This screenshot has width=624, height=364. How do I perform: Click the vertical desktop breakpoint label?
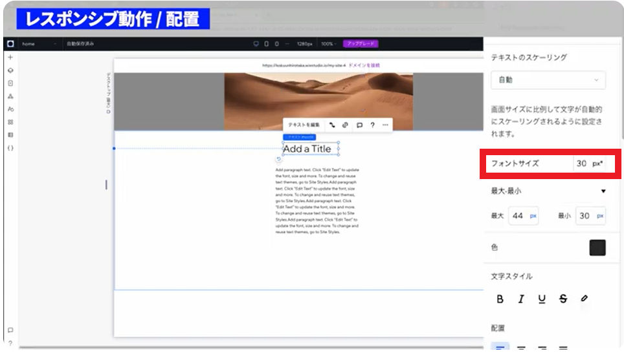coord(108,93)
